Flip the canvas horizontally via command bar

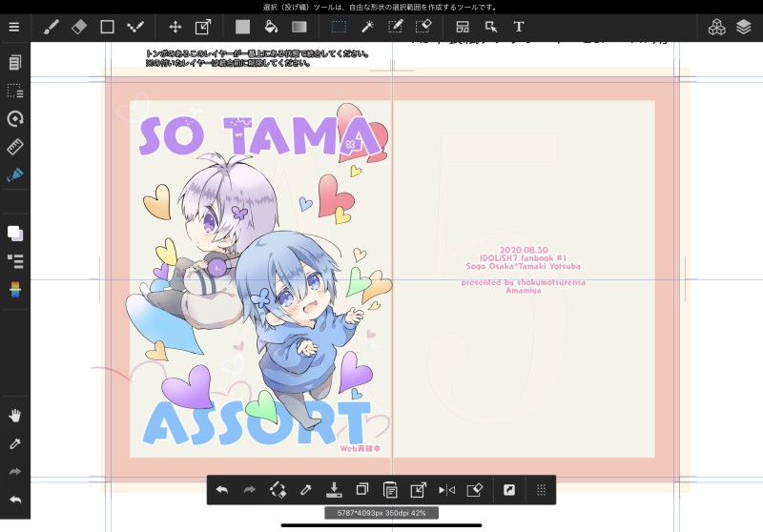coord(446,490)
